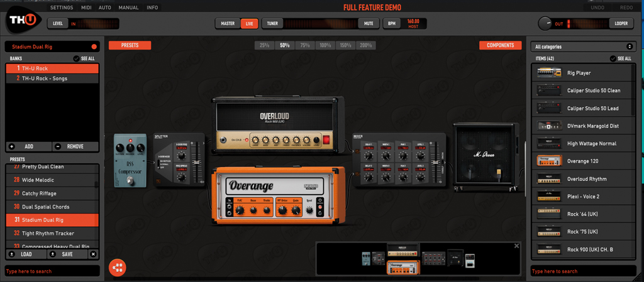Toggle the Mute button

click(x=369, y=24)
